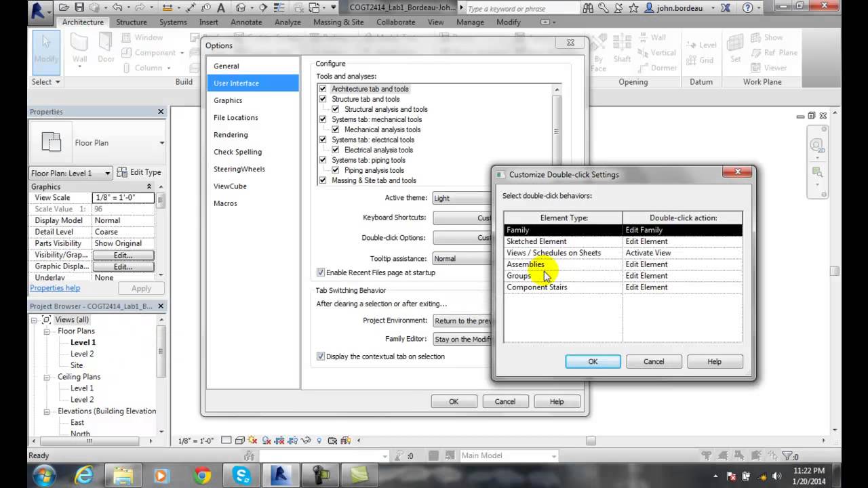This screenshot has width=868, height=488.
Task: Uncheck Architecture tab and tools
Action: coord(323,89)
